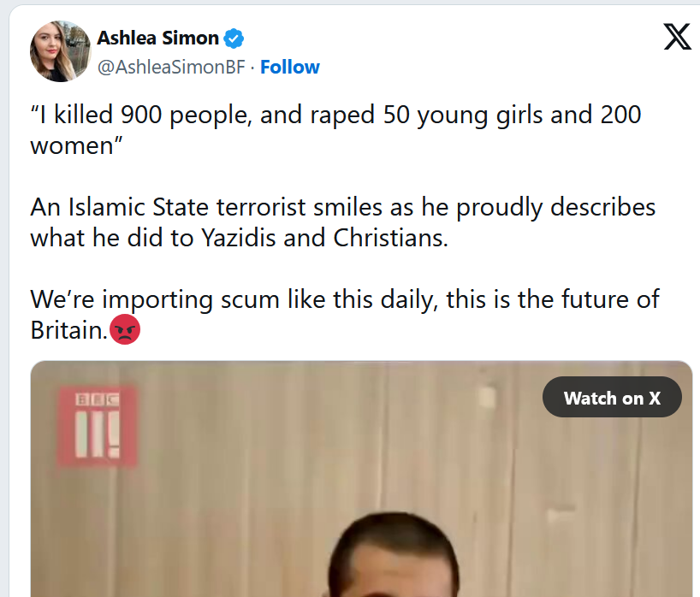This screenshot has height=597, width=700.
Task: Click the Ashlea Simon display name
Action: coord(158,38)
